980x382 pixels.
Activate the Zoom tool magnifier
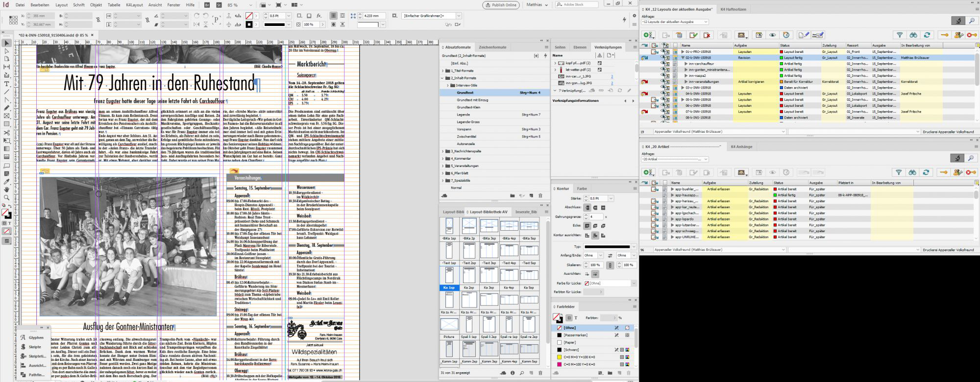point(6,198)
